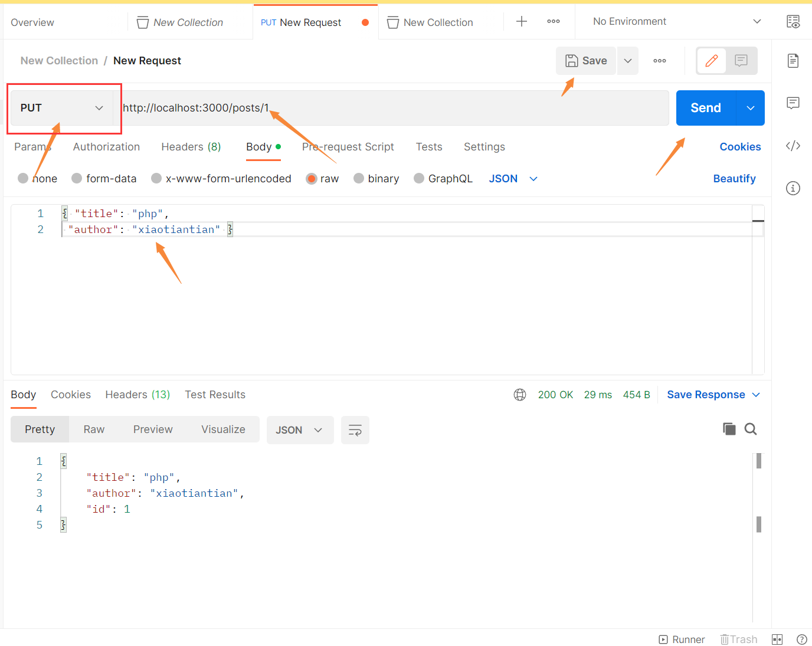Go to New Collection breadcrumb
This screenshot has height=646, width=812.
point(59,61)
